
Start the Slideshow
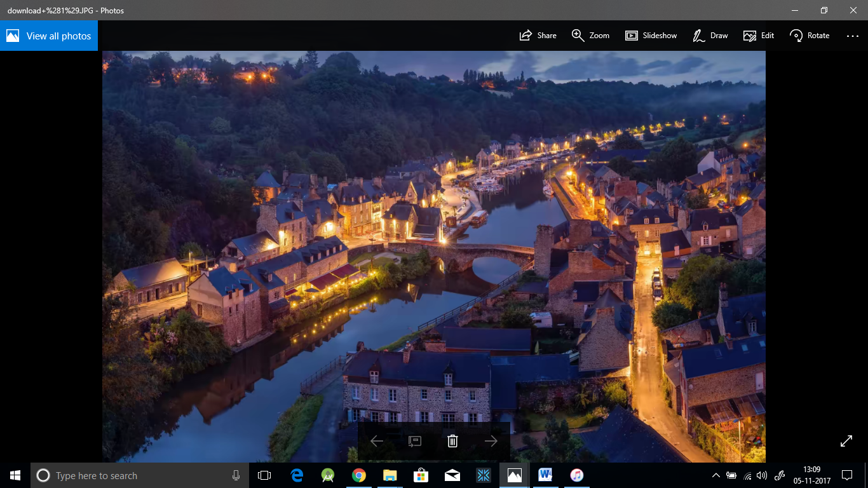(651, 36)
